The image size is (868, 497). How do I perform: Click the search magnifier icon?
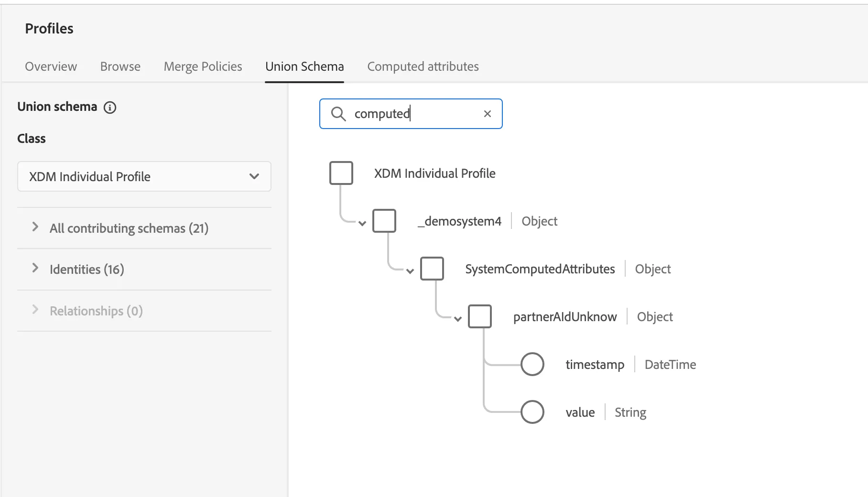[338, 114]
